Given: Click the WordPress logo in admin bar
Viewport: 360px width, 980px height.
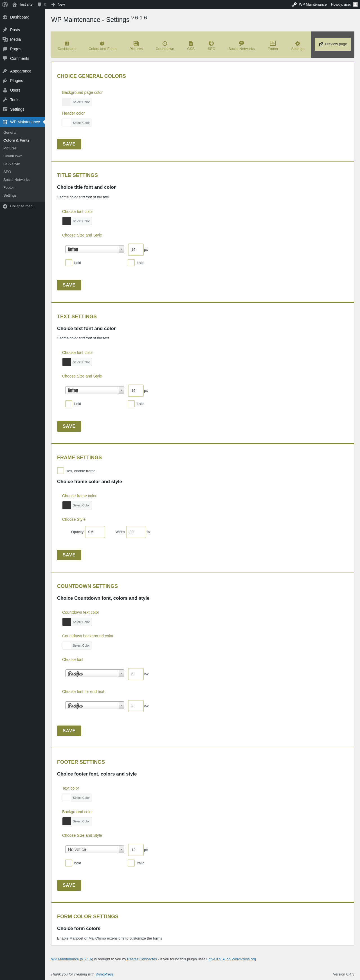Looking at the screenshot, I should point(5,4).
